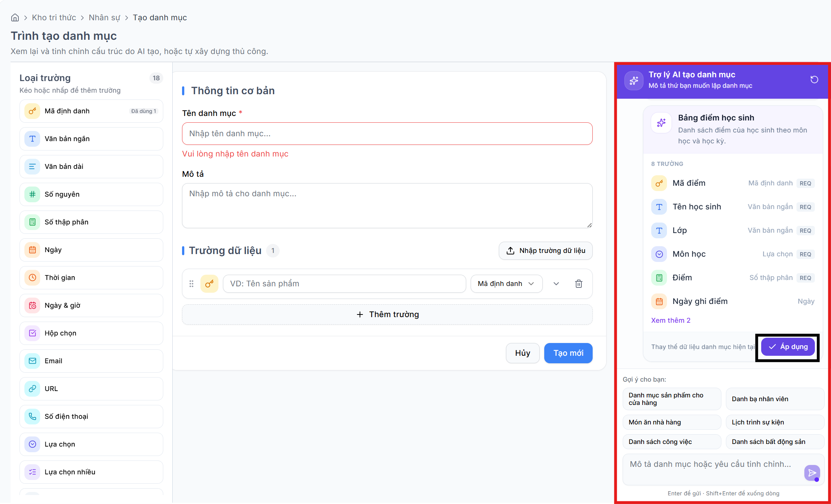Click the Mô tả textarea
831x504 pixels.
pos(387,206)
